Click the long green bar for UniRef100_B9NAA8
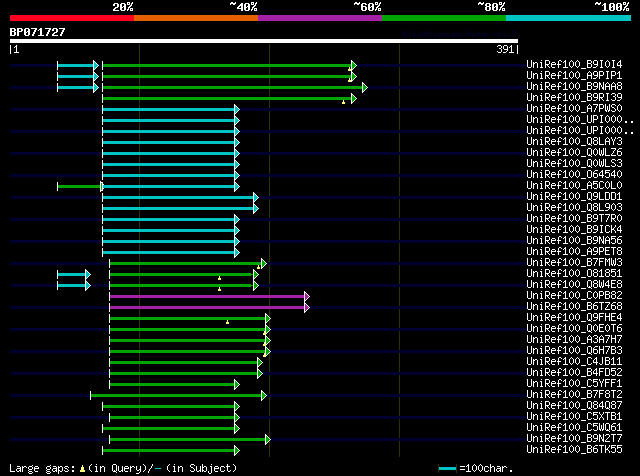This screenshot has width=640, height=476. (x=233, y=87)
